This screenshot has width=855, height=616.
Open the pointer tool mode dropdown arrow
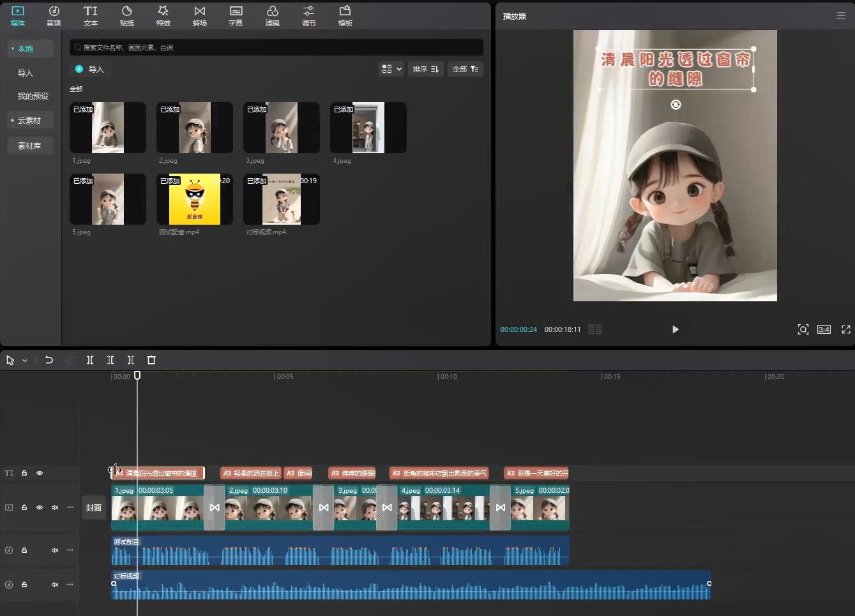[x=25, y=361]
